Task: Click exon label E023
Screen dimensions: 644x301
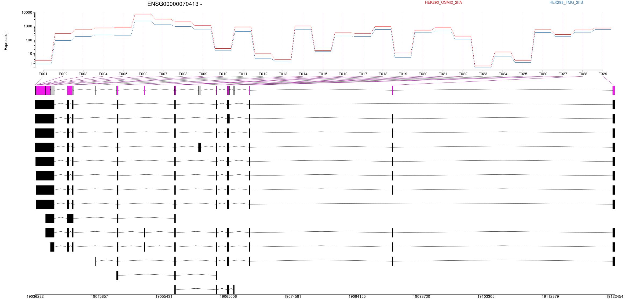Action: [483, 74]
